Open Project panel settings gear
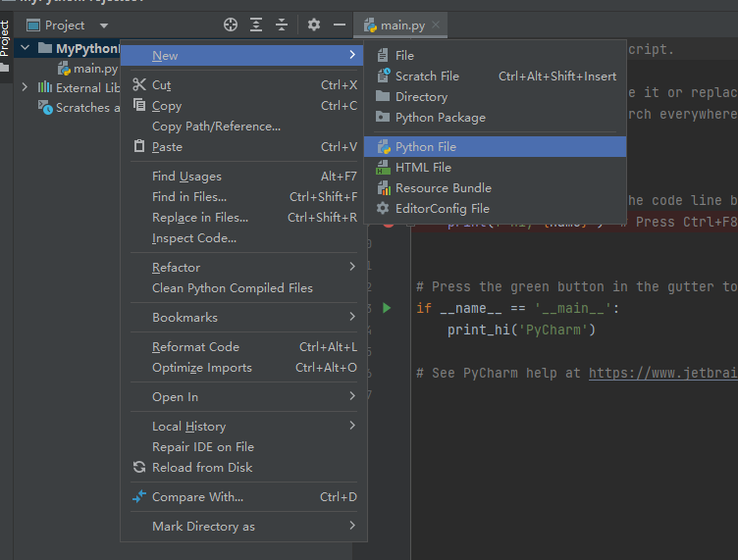738x560 pixels. pyautogui.click(x=314, y=25)
